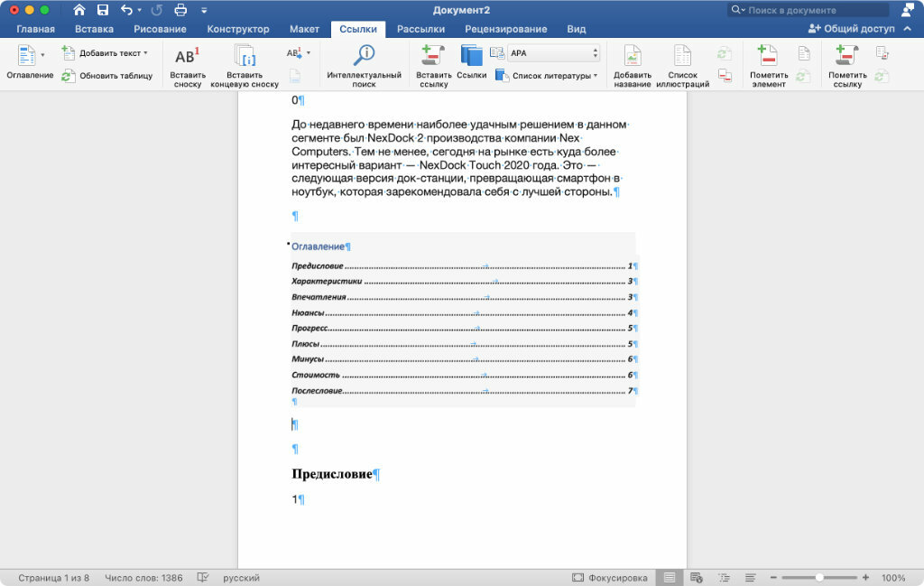
Task: Switch to the Вставка tab
Action: [94, 29]
